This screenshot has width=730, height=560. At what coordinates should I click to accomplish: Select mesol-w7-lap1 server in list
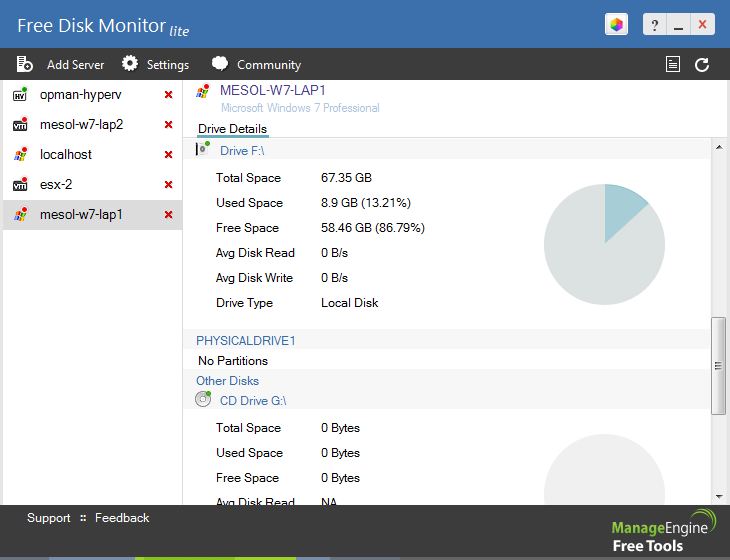click(92, 214)
